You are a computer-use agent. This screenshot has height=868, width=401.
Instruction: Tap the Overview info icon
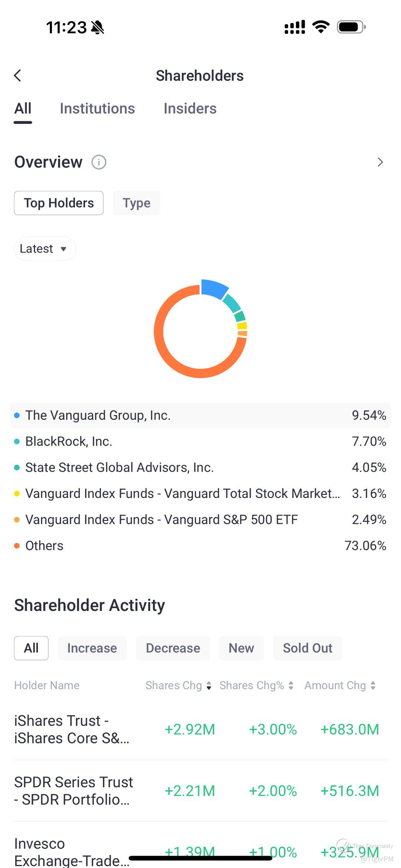pos(99,162)
